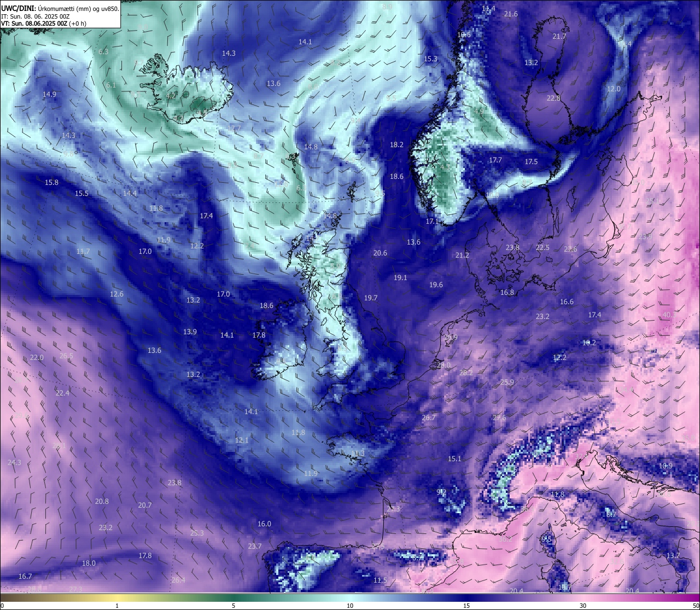This screenshot has height=610, width=700.
Task: Click the 20.7 value on the map
Action: 145,505
